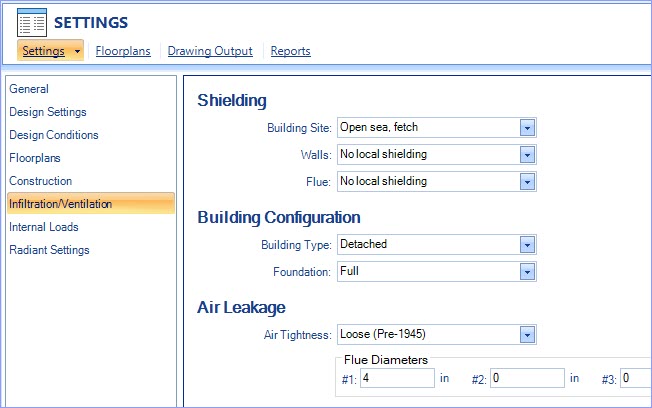The image size is (652, 408).
Task: Select Radiant Settings in the sidebar
Action: [x=49, y=250]
